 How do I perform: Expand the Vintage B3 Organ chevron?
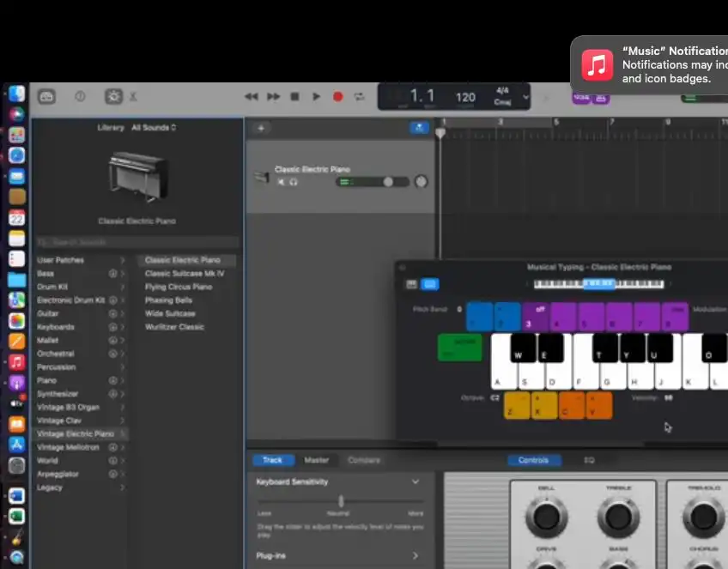123,407
